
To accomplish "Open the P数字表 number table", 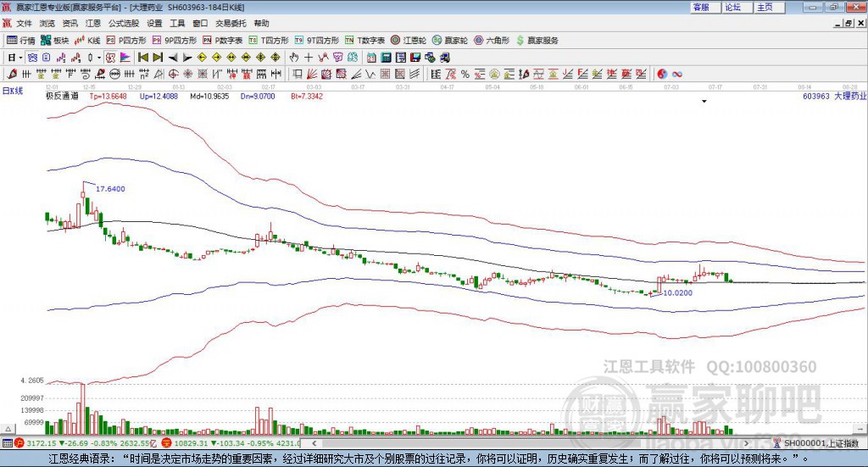I will point(223,41).
